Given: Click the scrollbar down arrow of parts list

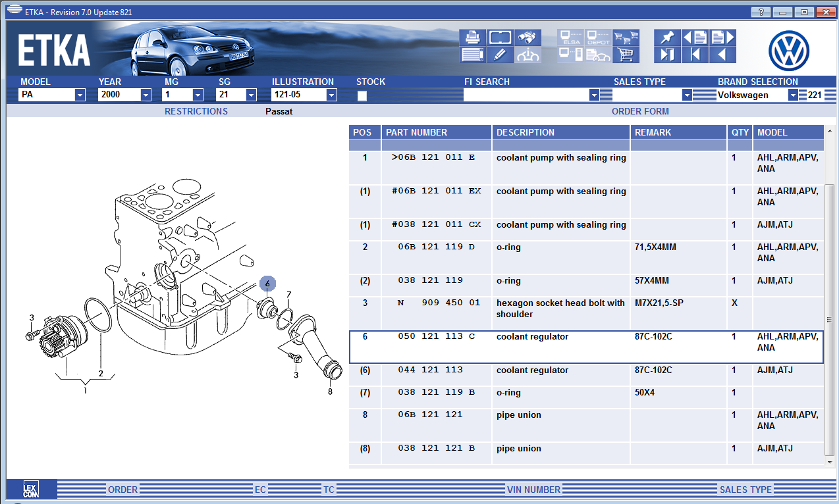Looking at the screenshot, I should [x=830, y=463].
